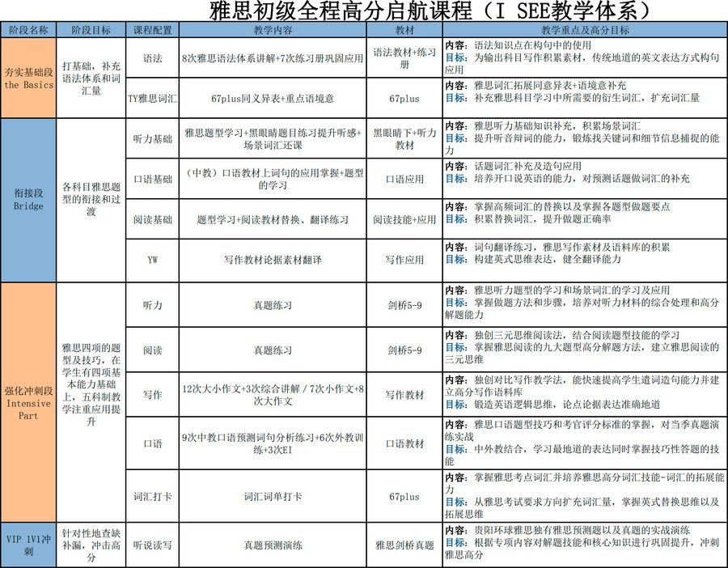Select content cell starting '雅思题型学习+黑眼睛题目练习'
Viewport: 728px width, 568px height.
pyautogui.click(x=273, y=138)
